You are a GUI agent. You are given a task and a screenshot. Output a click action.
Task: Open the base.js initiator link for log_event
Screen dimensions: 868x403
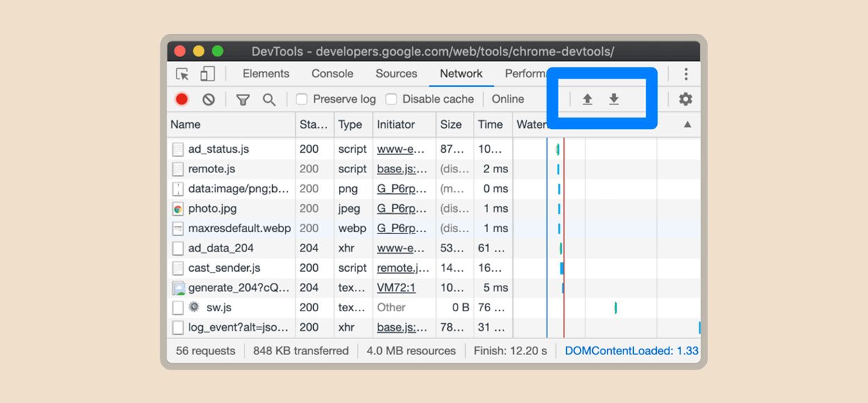[403, 327]
